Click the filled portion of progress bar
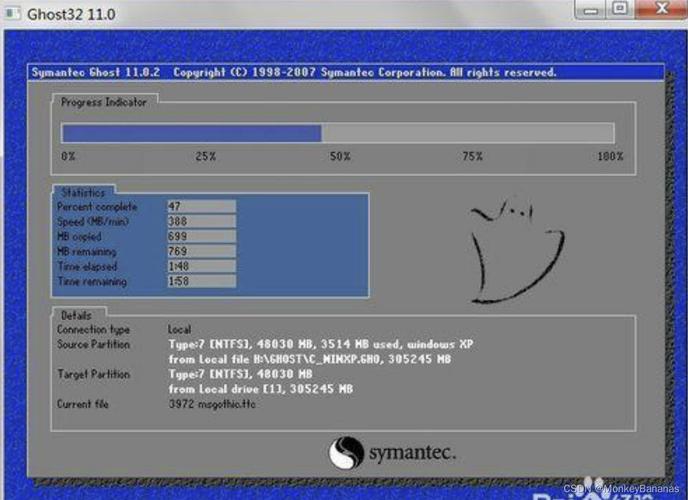688x500 pixels. point(190,133)
